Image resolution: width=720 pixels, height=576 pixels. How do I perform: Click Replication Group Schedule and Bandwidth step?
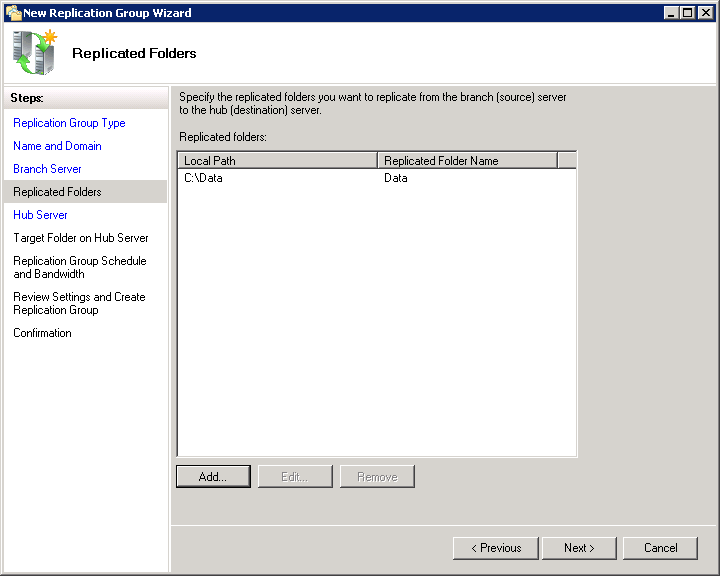tap(80, 267)
